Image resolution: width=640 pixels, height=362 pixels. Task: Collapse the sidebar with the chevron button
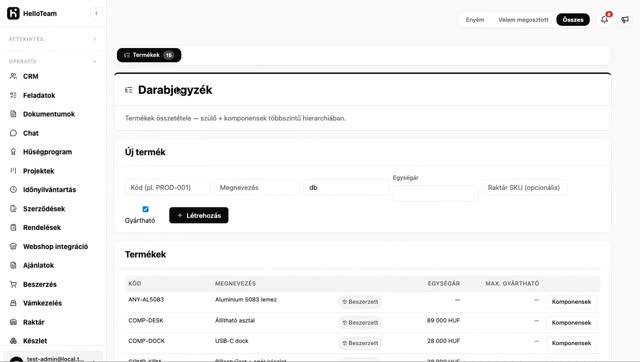point(96,13)
